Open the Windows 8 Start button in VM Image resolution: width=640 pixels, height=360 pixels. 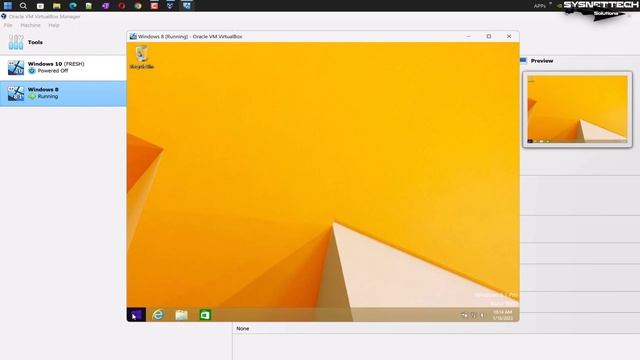[x=136, y=315]
